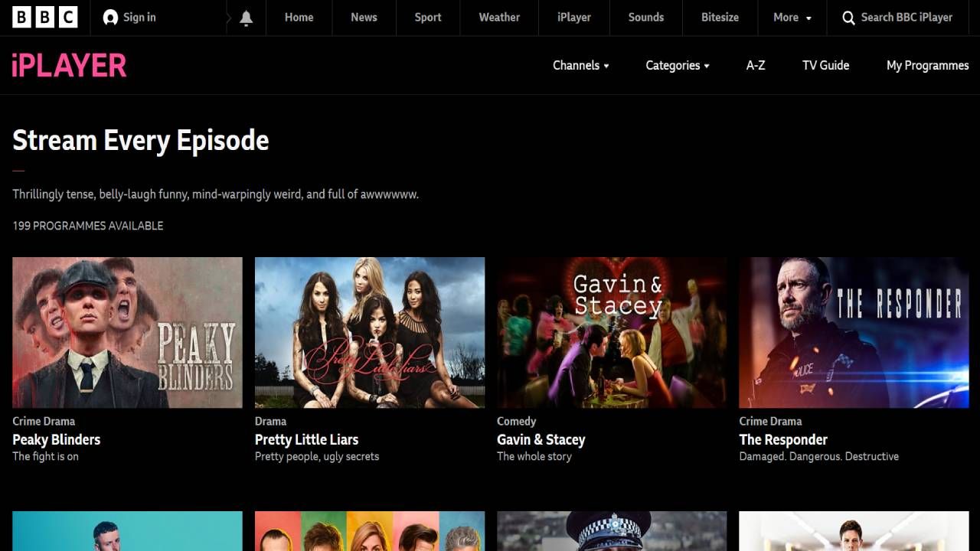Image resolution: width=980 pixels, height=551 pixels.
Task: Open notifications bell
Action: click(x=246, y=18)
